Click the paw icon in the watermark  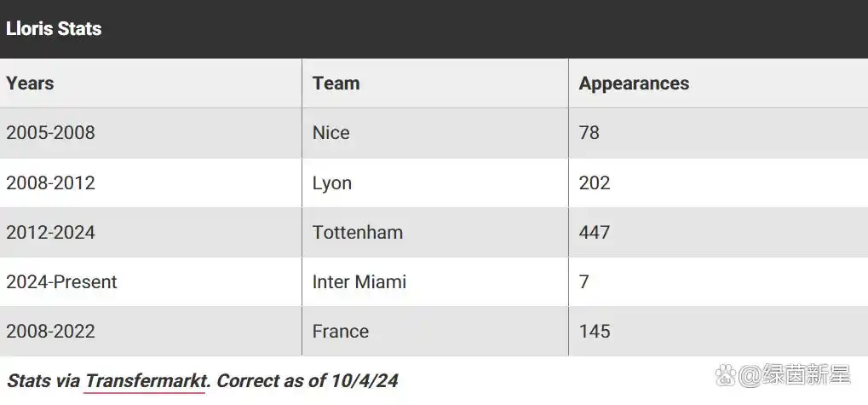coord(726,375)
